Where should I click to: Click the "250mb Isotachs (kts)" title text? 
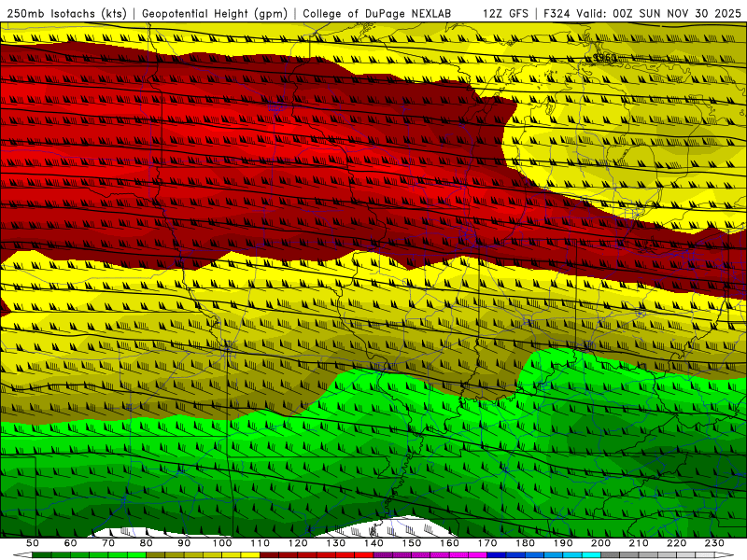pos(66,13)
